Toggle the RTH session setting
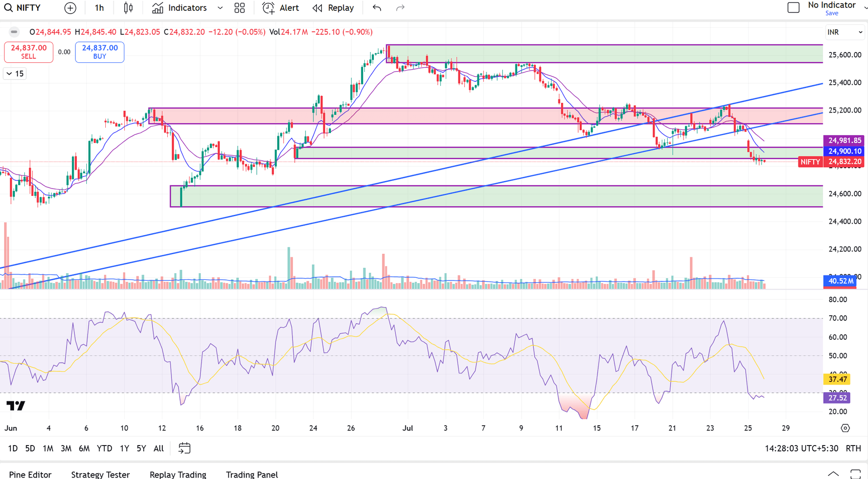868x479 pixels. click(854, 448)
